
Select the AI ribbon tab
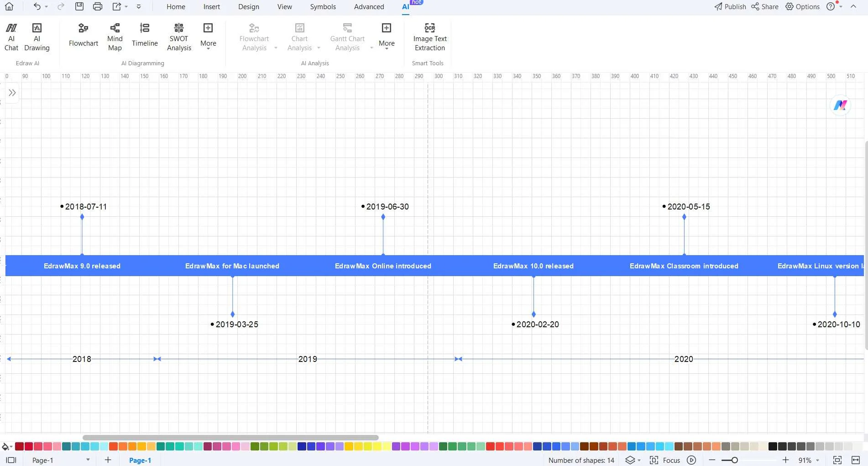pyautogui.click(x=405, y=7)
